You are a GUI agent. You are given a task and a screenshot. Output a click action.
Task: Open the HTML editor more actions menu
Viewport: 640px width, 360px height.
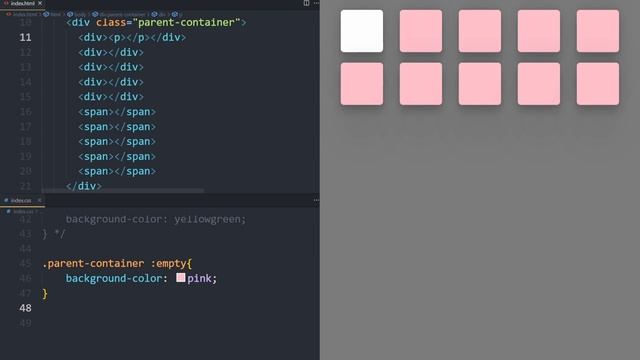point(316,3)
